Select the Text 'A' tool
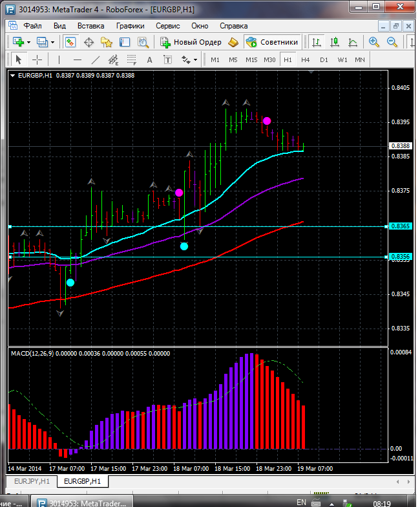 click(x=150, y=59)
